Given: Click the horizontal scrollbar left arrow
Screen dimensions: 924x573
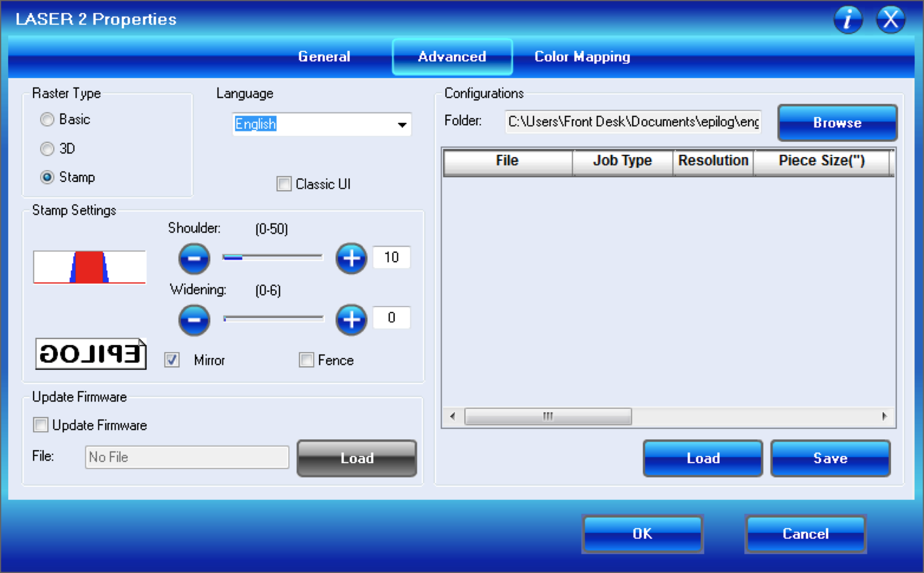Looking at the screenshot, I should [453, 416].
